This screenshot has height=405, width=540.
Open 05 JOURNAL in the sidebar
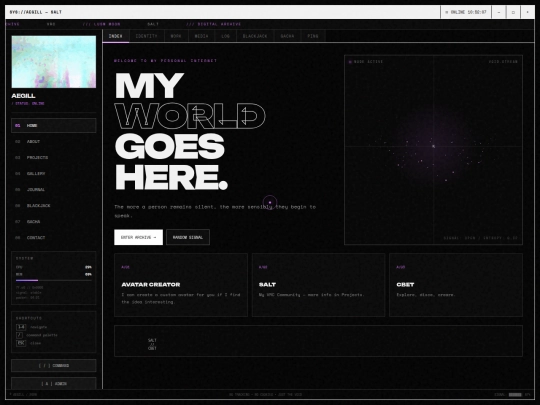(54, 190)
